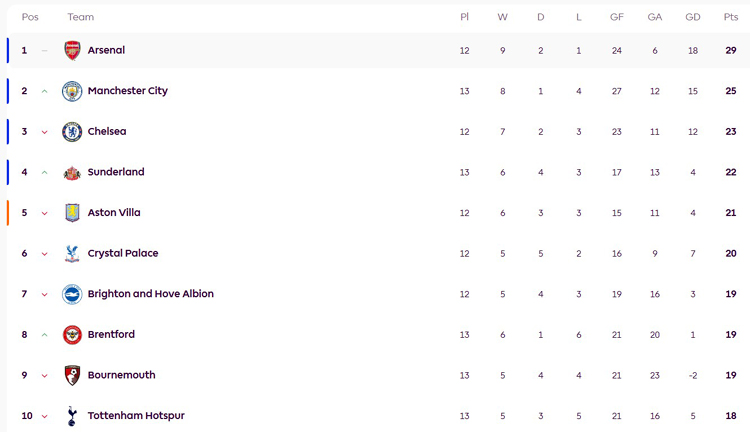The height and width of the screenshot is (432, 750).
Task: Click the Bournemouth club crest
Action: pyautogui.click(x=72, y=376)
